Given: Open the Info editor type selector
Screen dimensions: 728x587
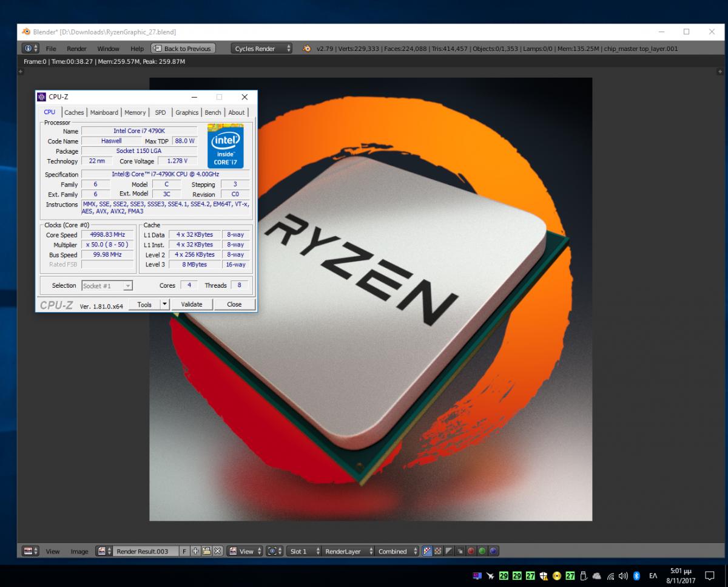Looking at the screenshot, I should [x=30, y=49].
